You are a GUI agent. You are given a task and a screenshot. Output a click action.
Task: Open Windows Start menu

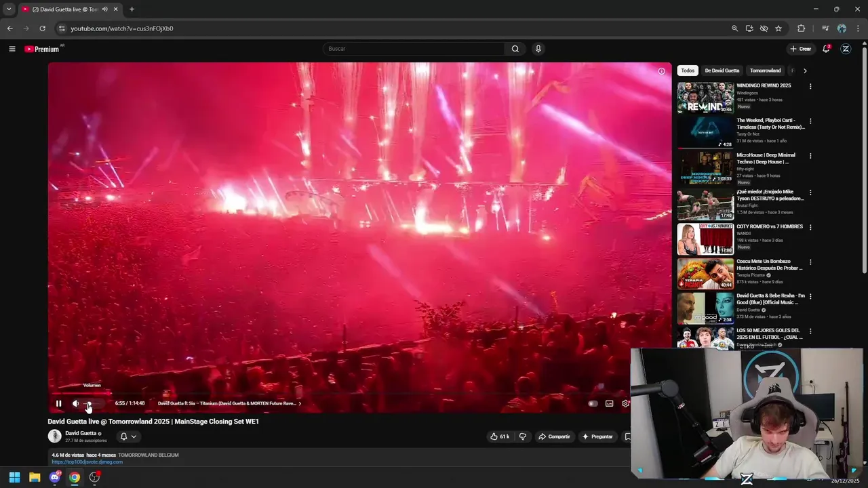click(x=14, y=477)
